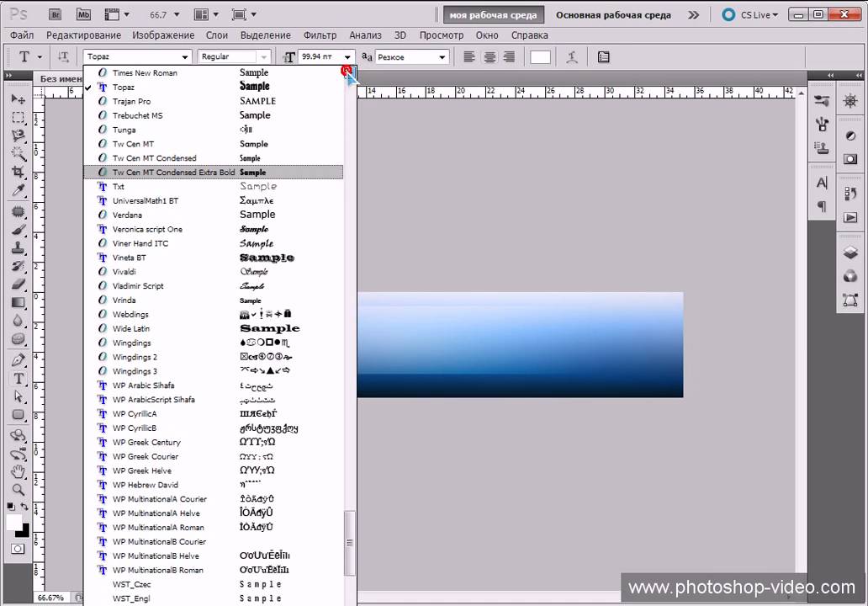
Task: Open Mini Bridge with the Mb icon
Action: [83, 15]
